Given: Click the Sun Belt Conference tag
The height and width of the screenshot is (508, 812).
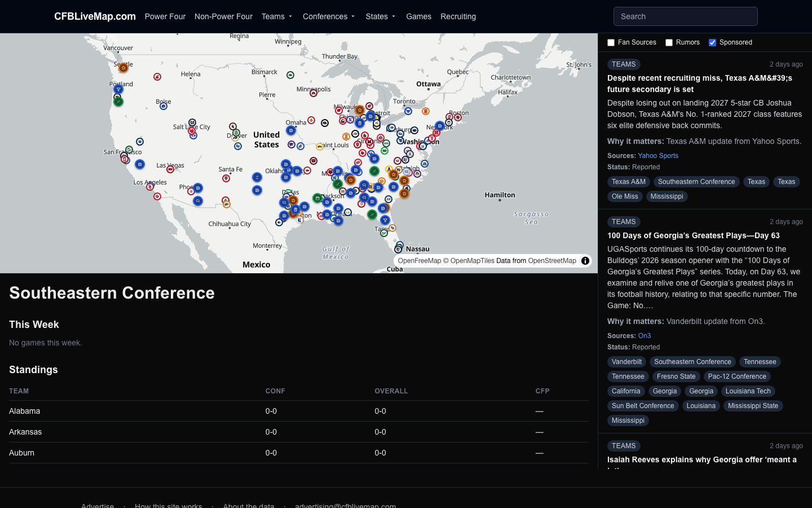Looking at the screenshot, I should pyautogui.click(x=643, y=406).
